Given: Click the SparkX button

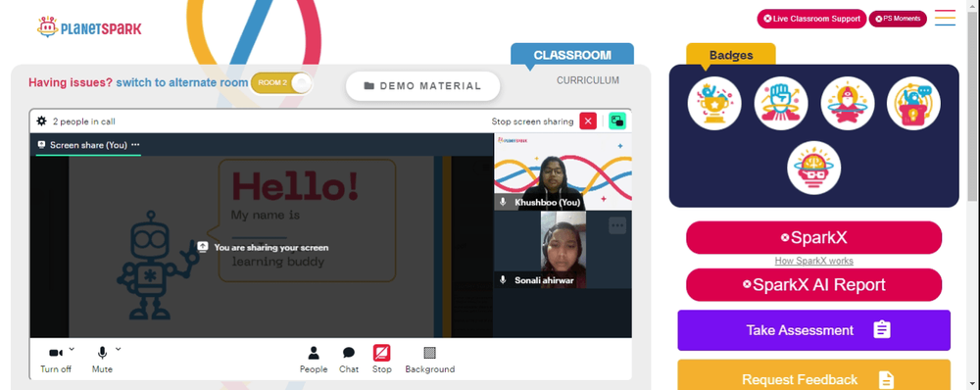Looking at the screenshot, I should pos(813,237).
